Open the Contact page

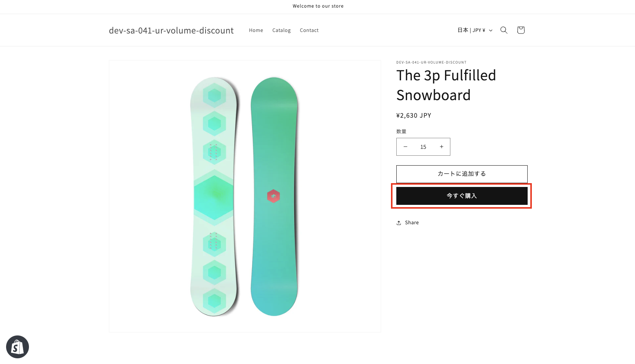pyautogui.click(x=309, y=30)
